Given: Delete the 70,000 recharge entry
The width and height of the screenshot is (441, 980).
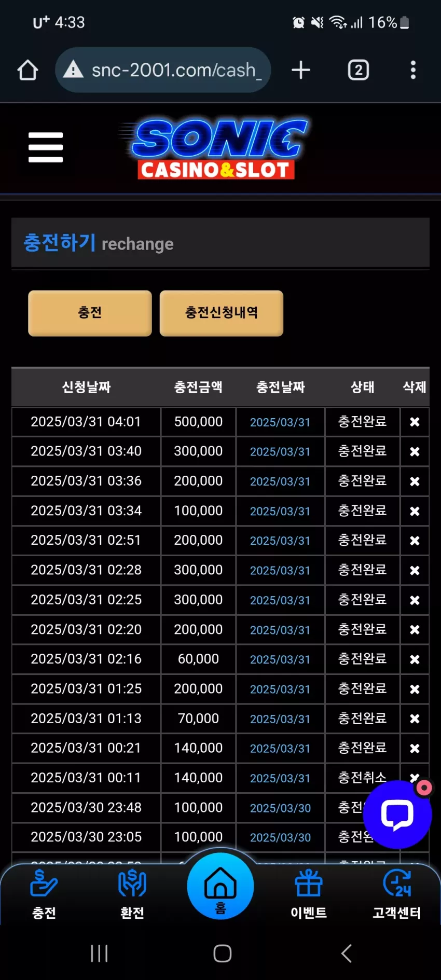Looking at the screenshot, I should [x=415, y=719].
